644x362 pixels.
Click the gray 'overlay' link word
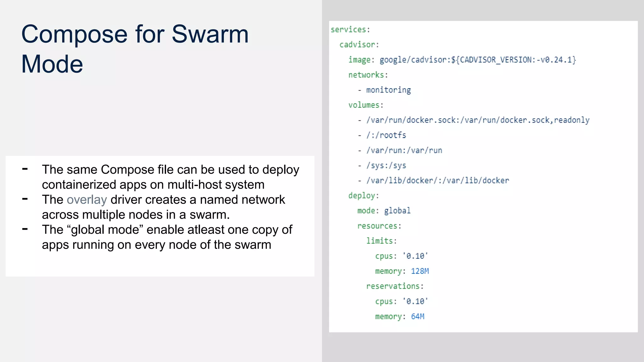[x=87, y=200]
